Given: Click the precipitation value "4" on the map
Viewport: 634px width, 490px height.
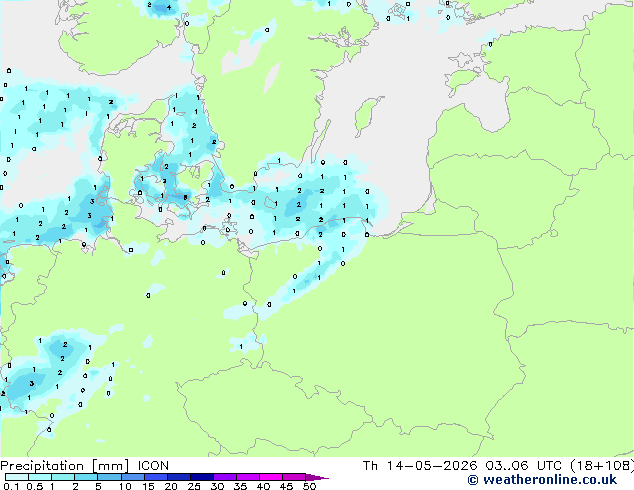Looking at the screenshot, I should pos(169,7).
